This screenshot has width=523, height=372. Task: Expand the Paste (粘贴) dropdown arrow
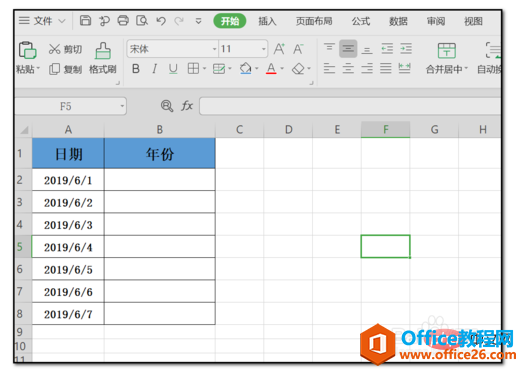coord(38,69)
